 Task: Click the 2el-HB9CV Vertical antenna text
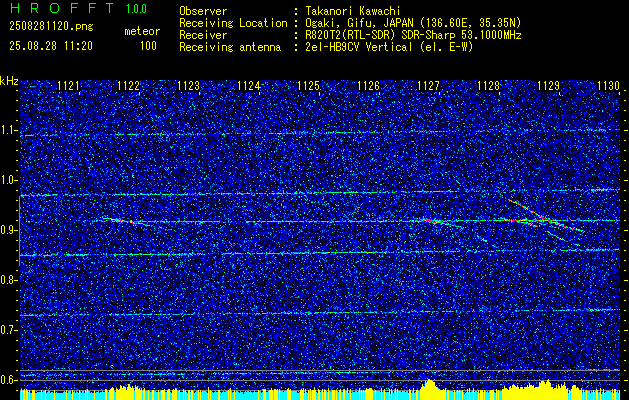point(389,47)
